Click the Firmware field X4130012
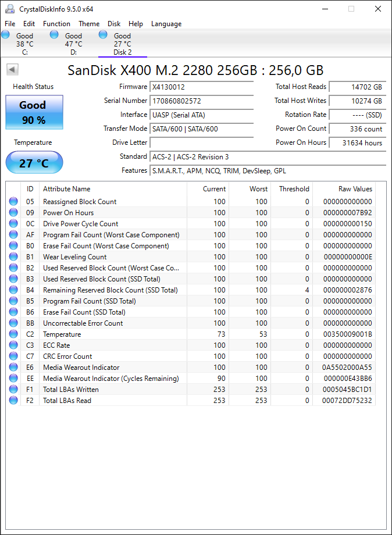The image size is (392, 535). (x=202, y=87)
